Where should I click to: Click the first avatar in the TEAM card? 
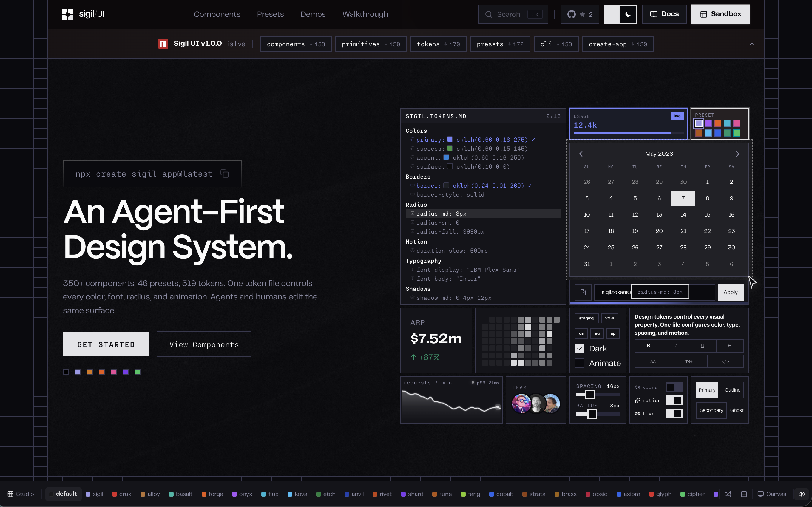point(521,403)
